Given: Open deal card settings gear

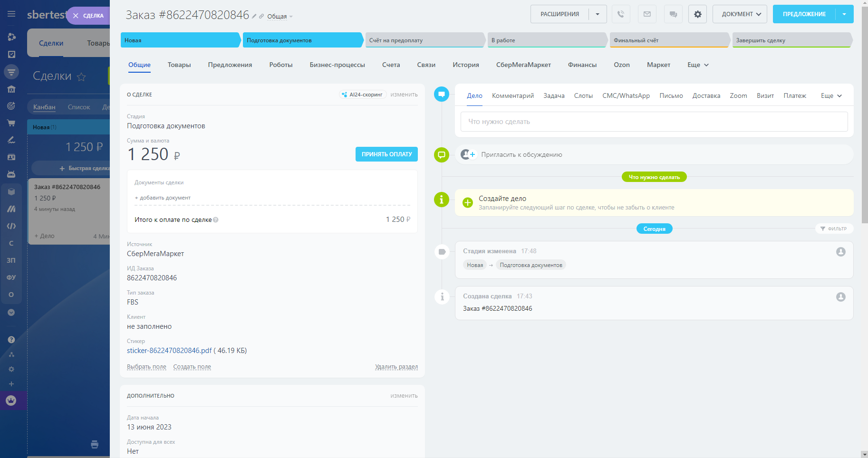Looking at the screenshot, I should pyautogui.click(x=697, y=14).
